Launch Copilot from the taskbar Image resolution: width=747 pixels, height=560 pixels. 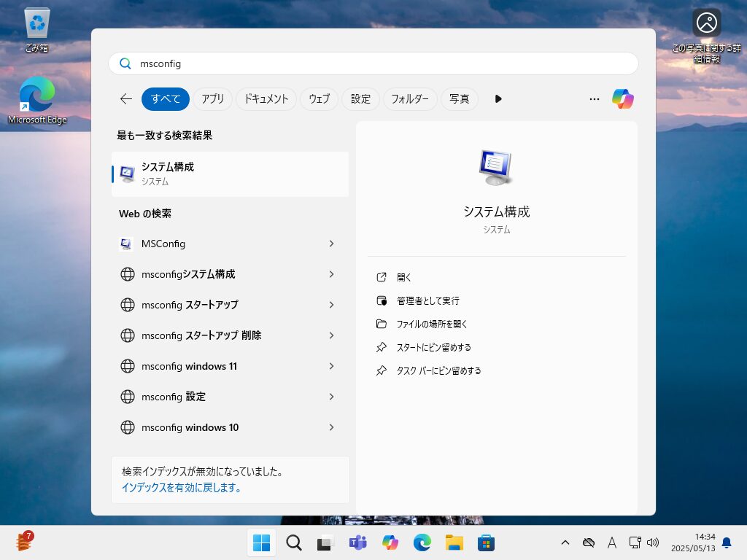click(390, 542)
